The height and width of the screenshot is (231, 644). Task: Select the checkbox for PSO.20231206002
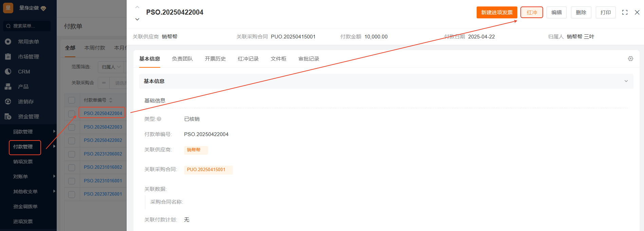(x=72, y=154)
